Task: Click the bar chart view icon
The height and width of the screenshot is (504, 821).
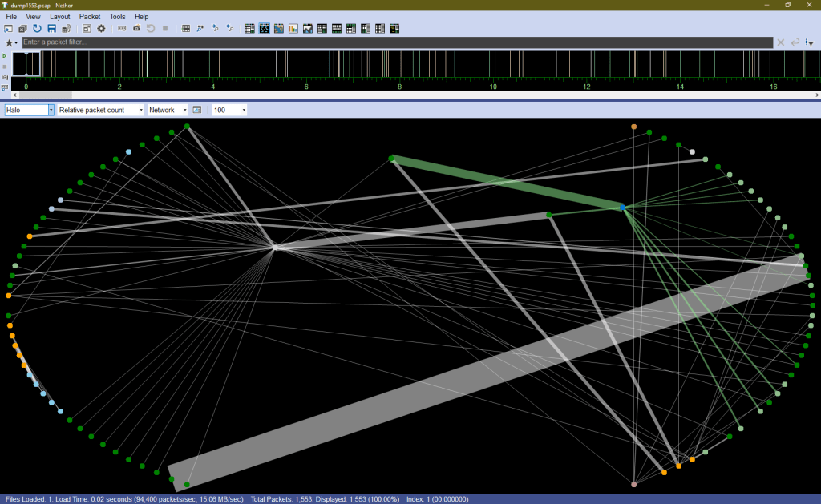Action: [x=293, y=29]
